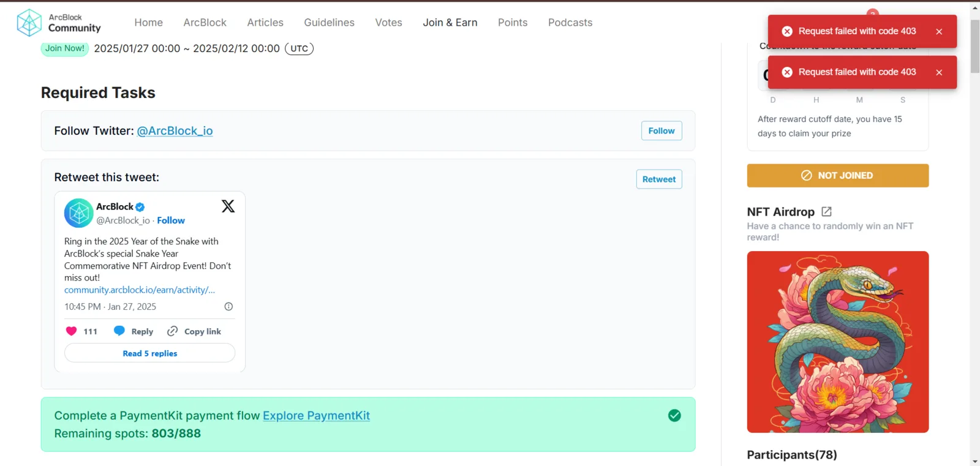Go to Home page

pyautogui.click(x=149, y=23)
